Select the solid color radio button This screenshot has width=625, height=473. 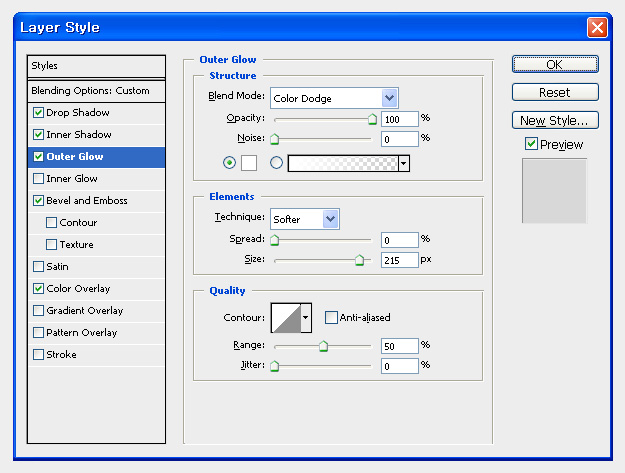[x=229, y=163]
